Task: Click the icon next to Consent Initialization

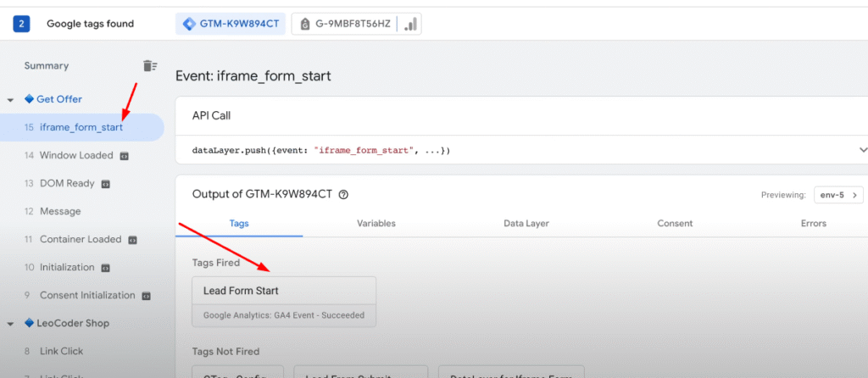Action: [146, 296]
